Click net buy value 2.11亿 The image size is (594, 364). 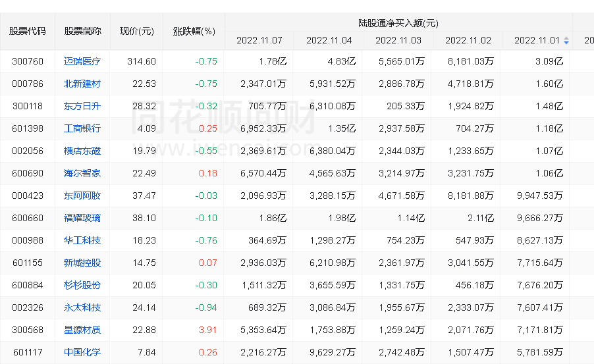(481, 218)
